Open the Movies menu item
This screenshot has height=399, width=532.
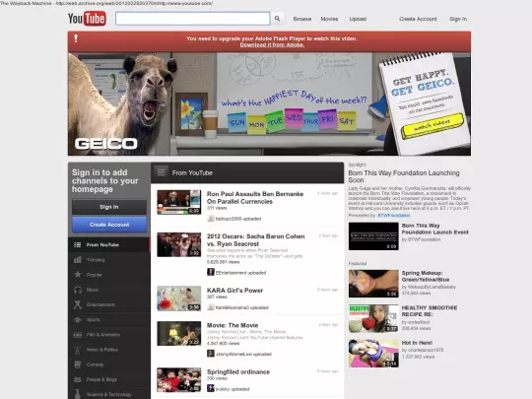[x=329, y=19]
